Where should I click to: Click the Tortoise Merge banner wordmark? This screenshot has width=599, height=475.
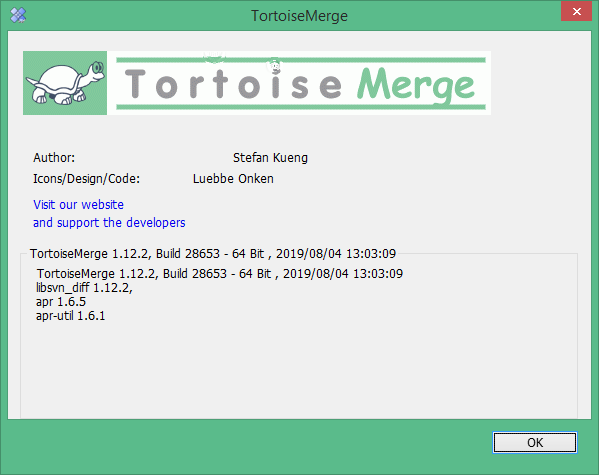click(x=299, y=83)
